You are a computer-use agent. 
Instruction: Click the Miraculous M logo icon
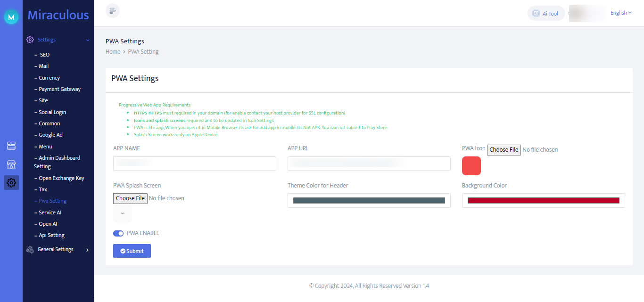[x=11, y=17]
